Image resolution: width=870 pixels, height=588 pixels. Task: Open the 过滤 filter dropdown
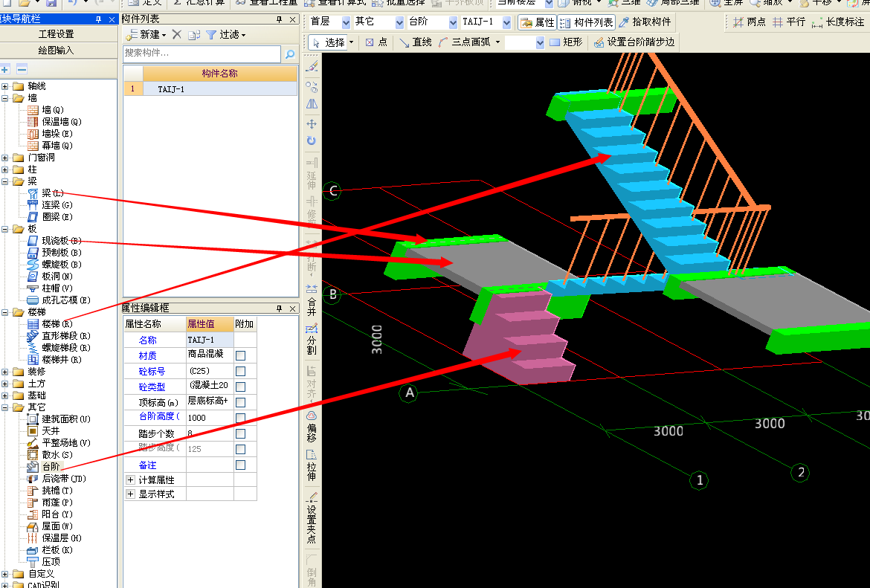pyautogui.click(x=244, y=36)
